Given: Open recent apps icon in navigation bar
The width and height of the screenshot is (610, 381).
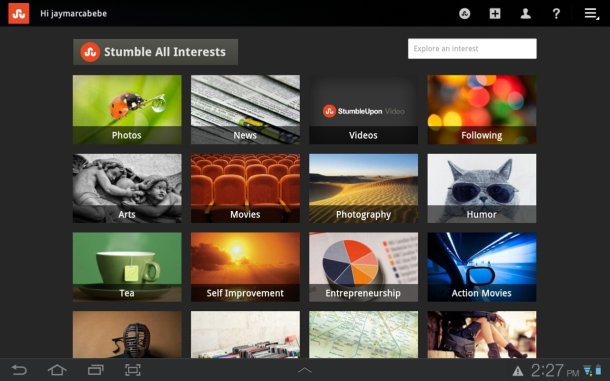Looking at the screenshot, I should pyautogui.click(x=95, y=370).
